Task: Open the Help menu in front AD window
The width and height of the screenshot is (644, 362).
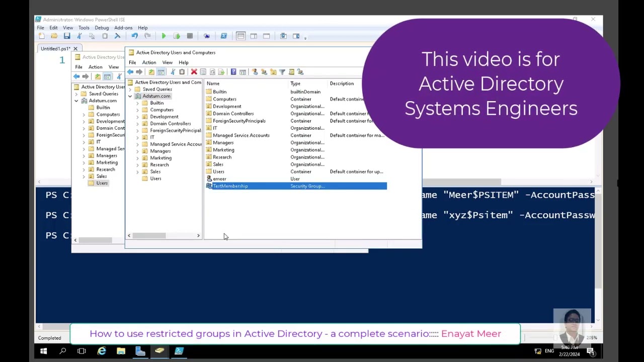Action: point(184,62)
